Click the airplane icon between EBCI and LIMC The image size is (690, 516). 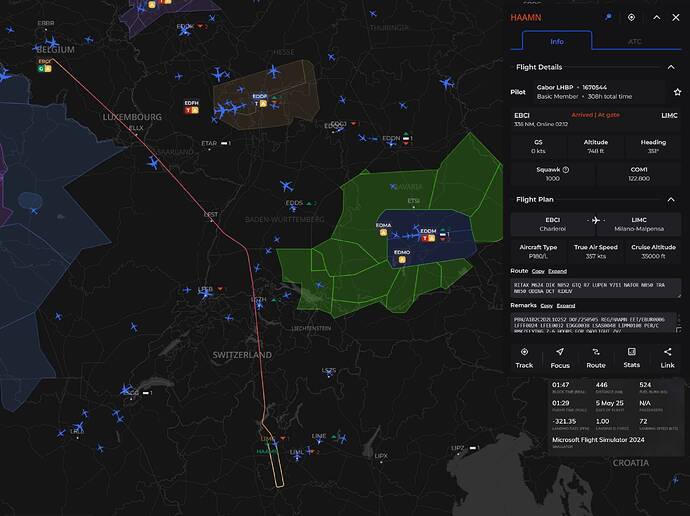[596, 220]
